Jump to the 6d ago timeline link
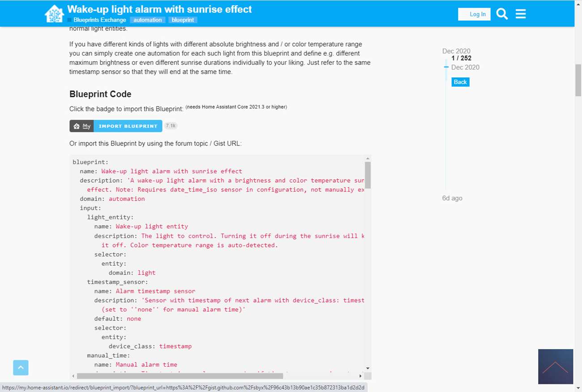Viewport: 582px width, 392px height. [452, 198]
